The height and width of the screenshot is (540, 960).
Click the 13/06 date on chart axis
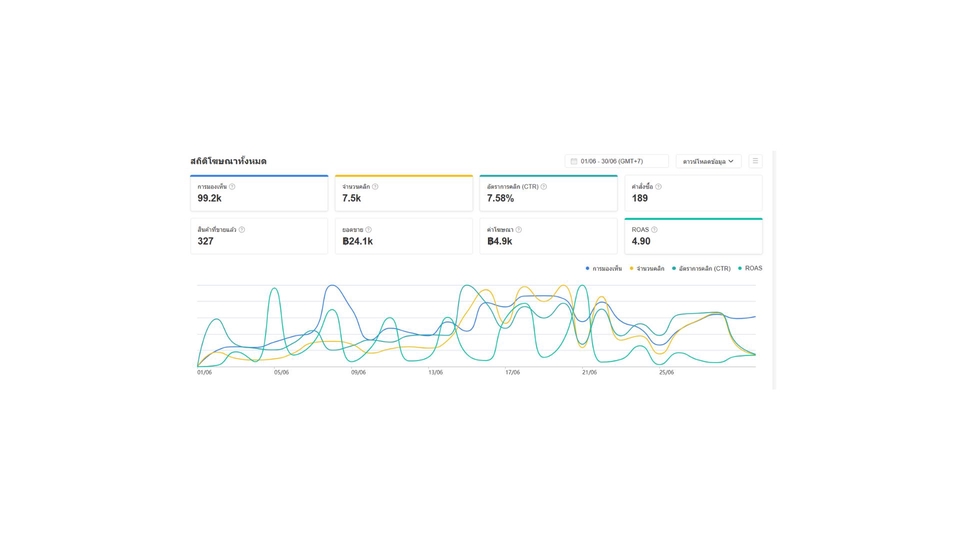(x=435, y=372)
